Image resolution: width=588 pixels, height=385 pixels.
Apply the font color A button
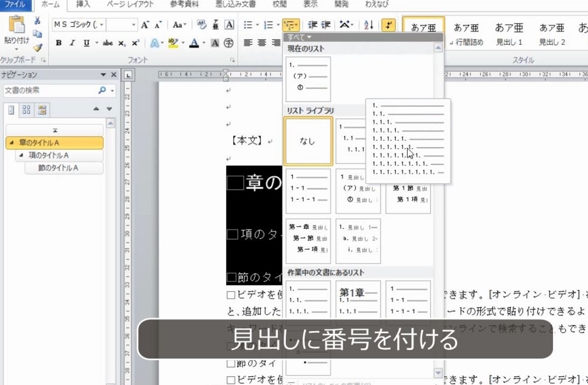[x=194, y=43]
